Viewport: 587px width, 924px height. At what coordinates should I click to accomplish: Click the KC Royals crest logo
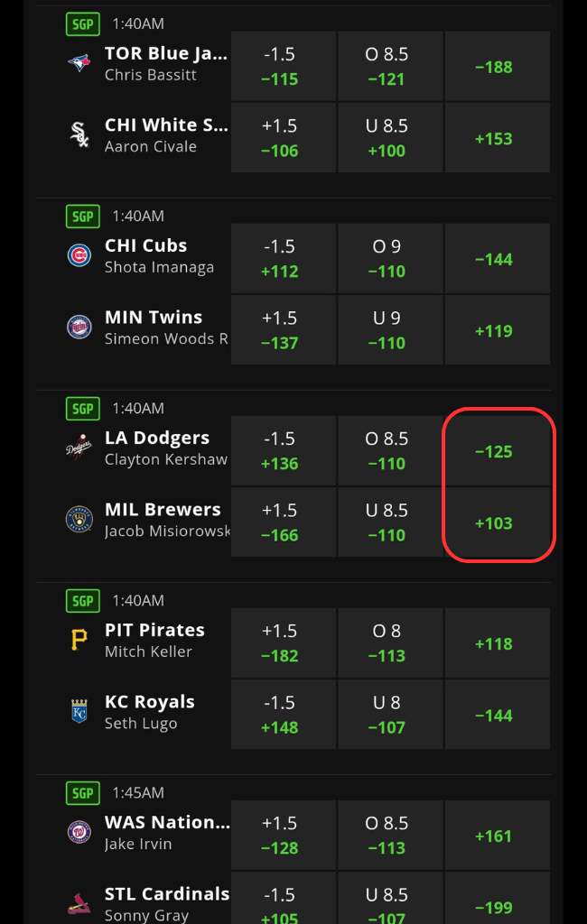pyautogui.click(x=79, y=711)
